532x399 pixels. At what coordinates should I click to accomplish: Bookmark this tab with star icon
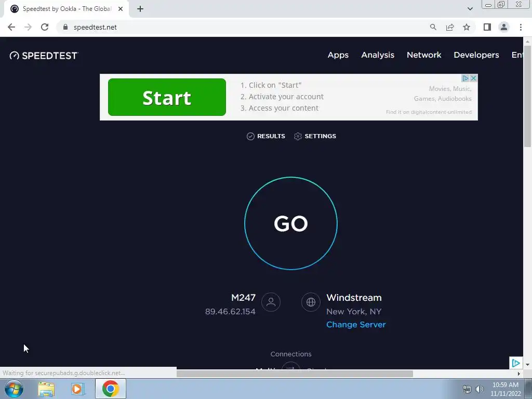467,27
